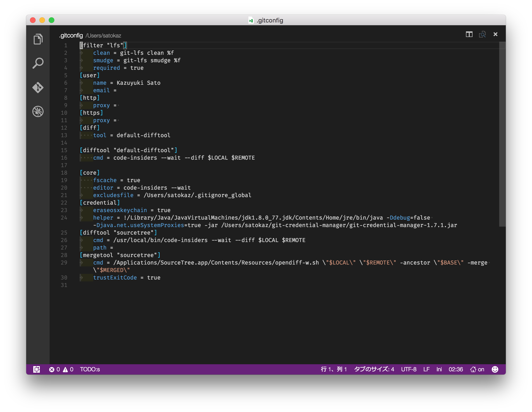This screenshot has height=412, width=532.
Task: Click the icon at far left of status bar
Action: (37, 369)
